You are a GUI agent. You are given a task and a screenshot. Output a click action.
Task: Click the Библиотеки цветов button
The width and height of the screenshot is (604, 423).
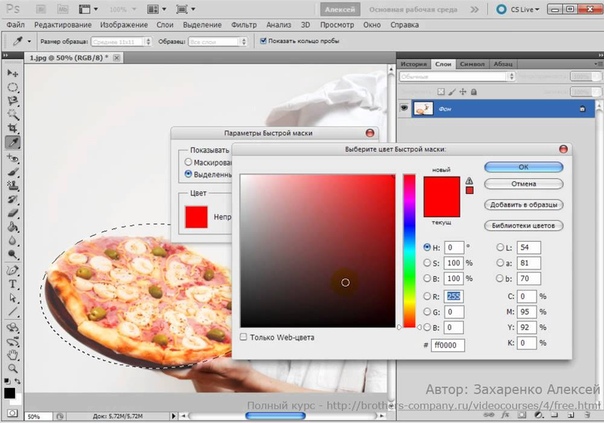pos(524,223)
